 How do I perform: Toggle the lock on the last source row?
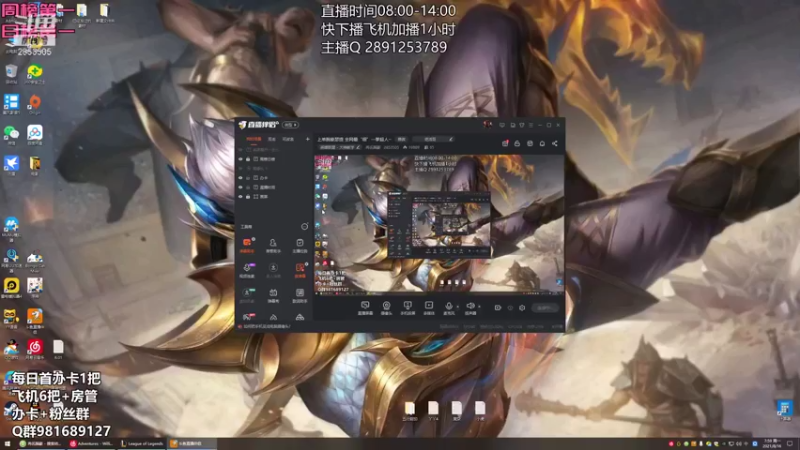(x=248, y=196)
